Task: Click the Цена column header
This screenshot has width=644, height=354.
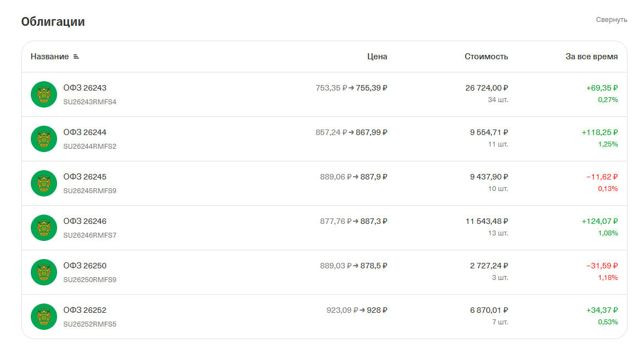Action: [377, 57]
